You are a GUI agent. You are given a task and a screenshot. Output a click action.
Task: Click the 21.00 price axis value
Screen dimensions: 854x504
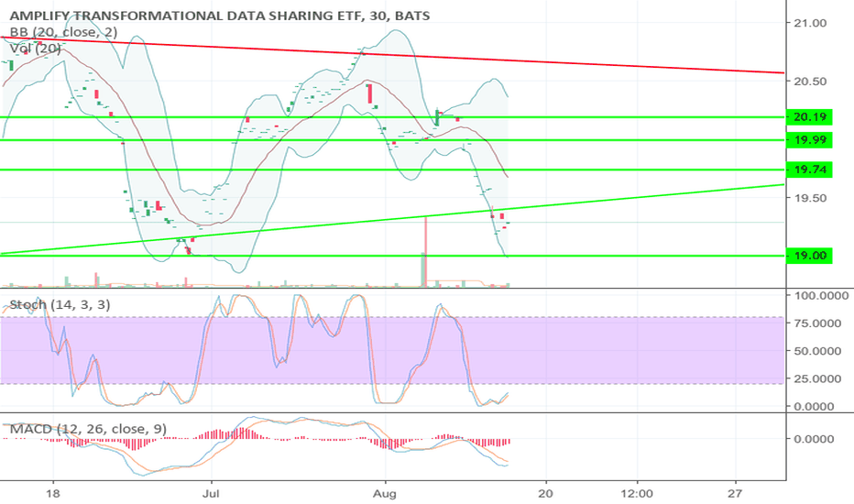pyautogui.click(x=810, y=23)
